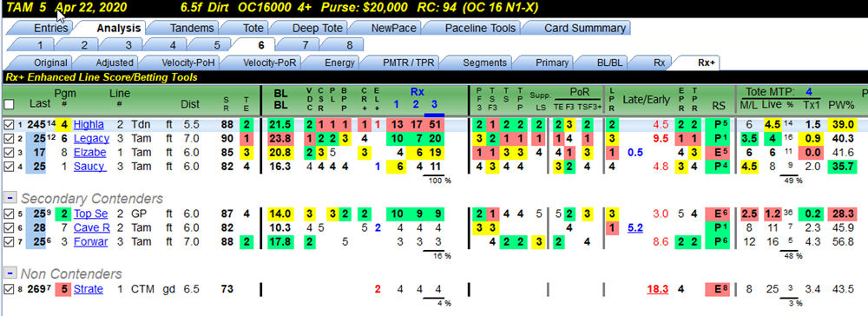Open the Card Summmary tab
The image size is (868, 316).
(578, 29)
